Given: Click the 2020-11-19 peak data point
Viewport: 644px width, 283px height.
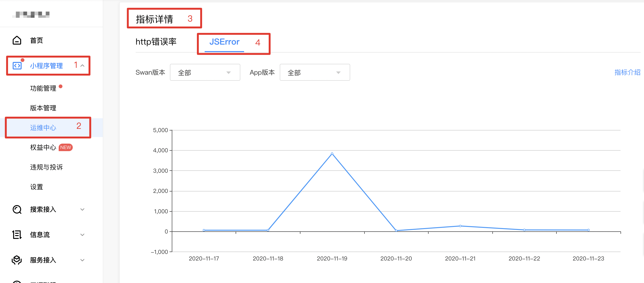Looking at the screenshot, I should [332, 154].
